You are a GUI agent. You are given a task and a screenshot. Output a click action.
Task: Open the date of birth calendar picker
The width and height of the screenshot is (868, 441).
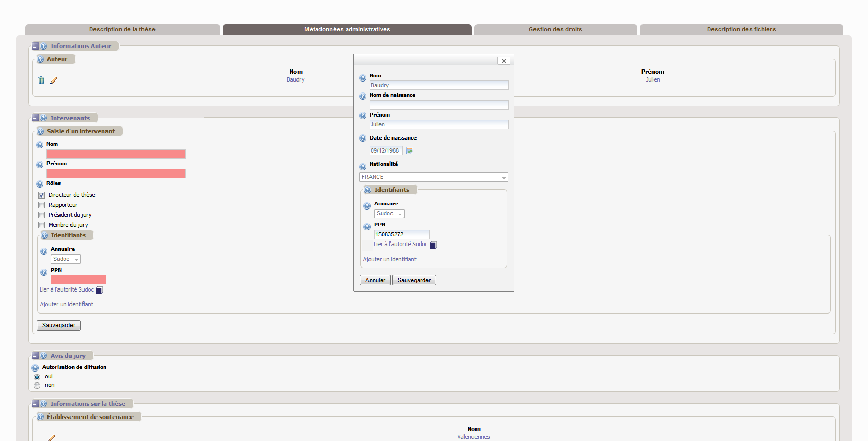click(x=410, y=150)
